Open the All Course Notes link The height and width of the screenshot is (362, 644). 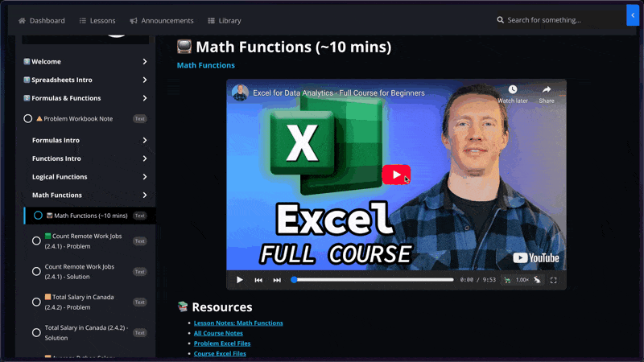[218, 333]
